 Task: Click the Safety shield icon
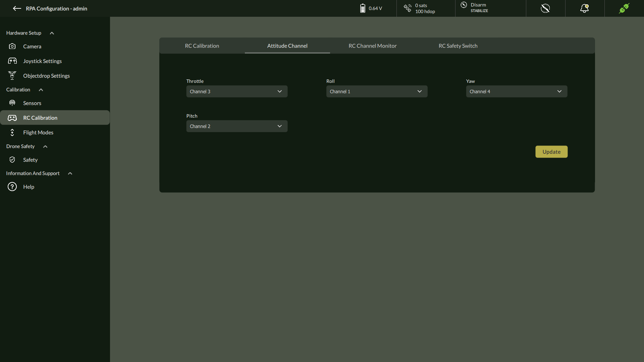pos(12,160)
